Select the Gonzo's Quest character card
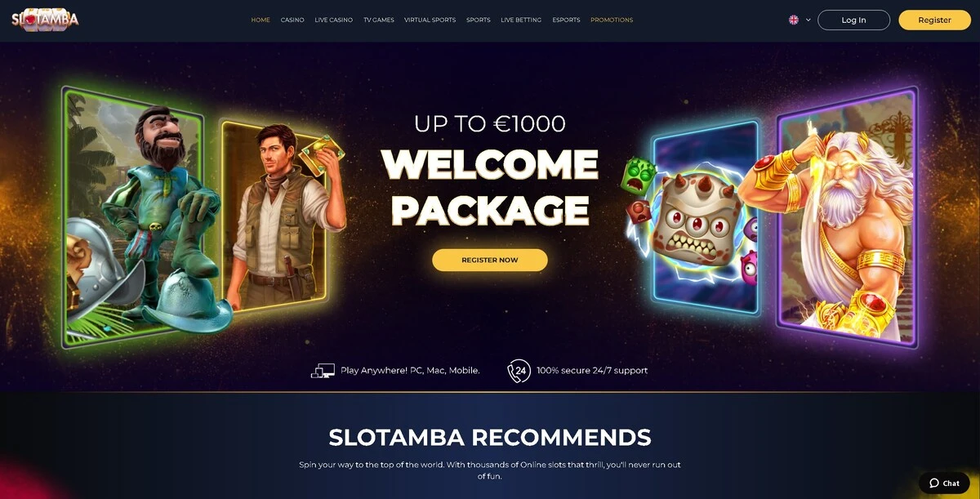Screen dimensions: 980x499 (135, 216)
